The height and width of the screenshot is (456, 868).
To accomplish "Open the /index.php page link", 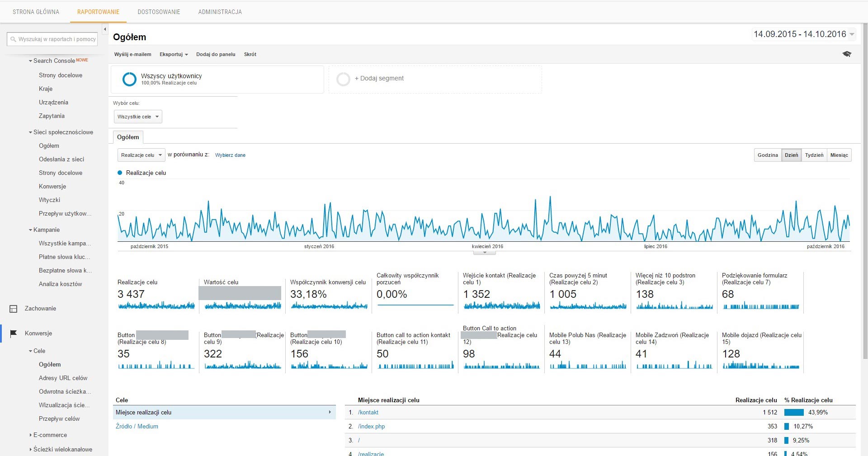I will [x=371, y=427].
